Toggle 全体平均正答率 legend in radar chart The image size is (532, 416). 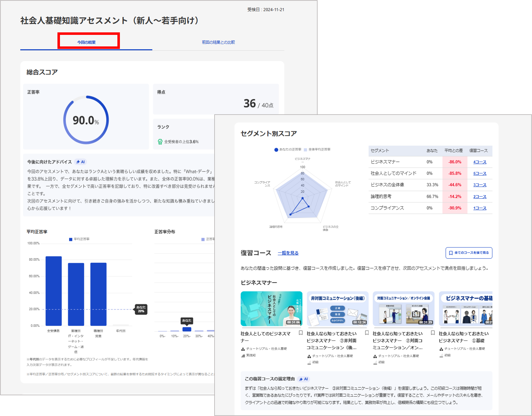317,150
